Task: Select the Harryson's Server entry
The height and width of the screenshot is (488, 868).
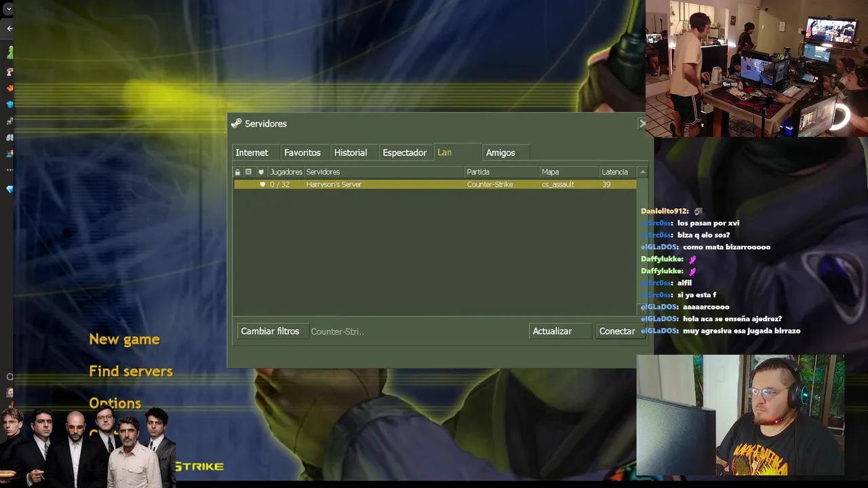Action: pos(435,184)
